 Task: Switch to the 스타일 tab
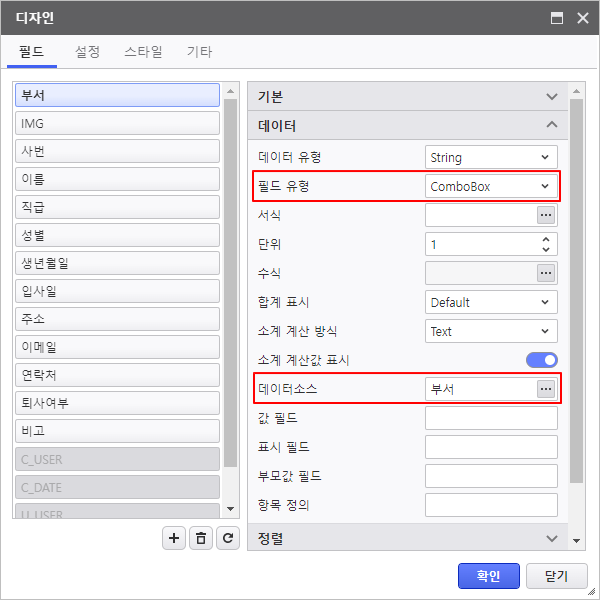(143, 52)
